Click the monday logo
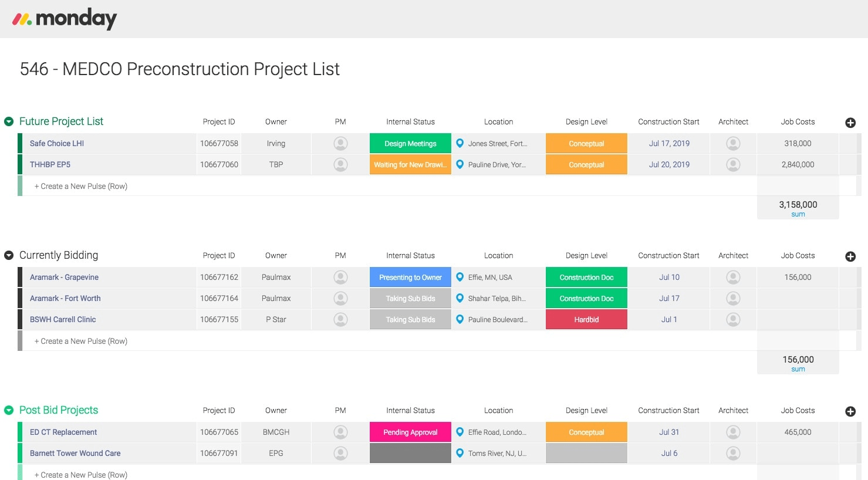The image size is (868, 480). (x=65, y=19)
